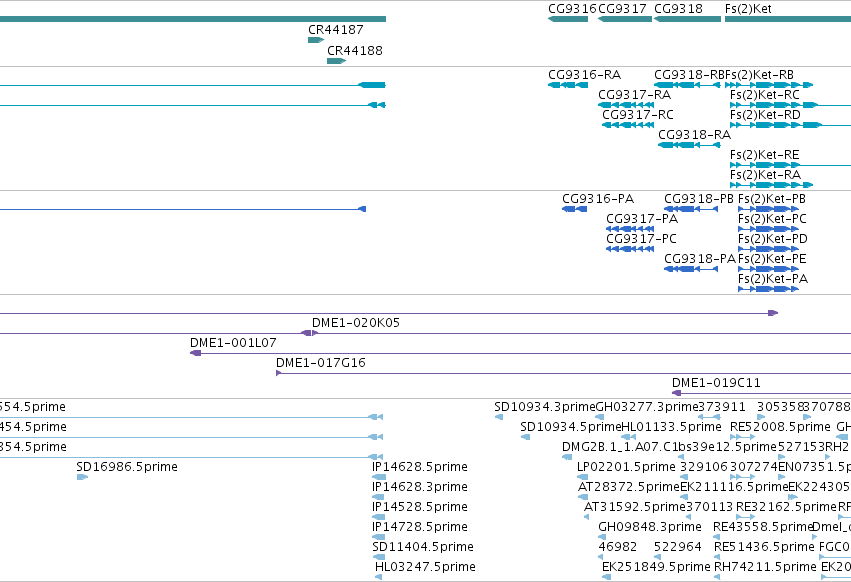Select the CG9318 gene feature
This screenshot has height=582, width=851.
pos(688,19)
